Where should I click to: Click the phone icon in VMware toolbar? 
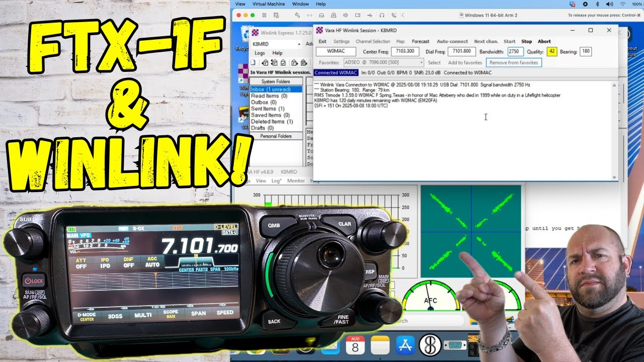(x=394, y=15)
